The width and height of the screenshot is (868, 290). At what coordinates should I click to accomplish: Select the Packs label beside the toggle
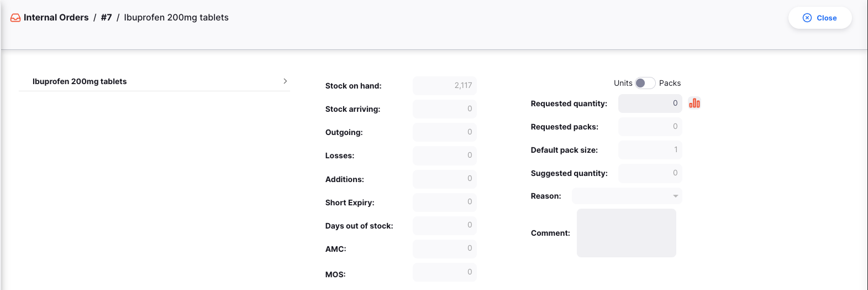tap(670, 83)
